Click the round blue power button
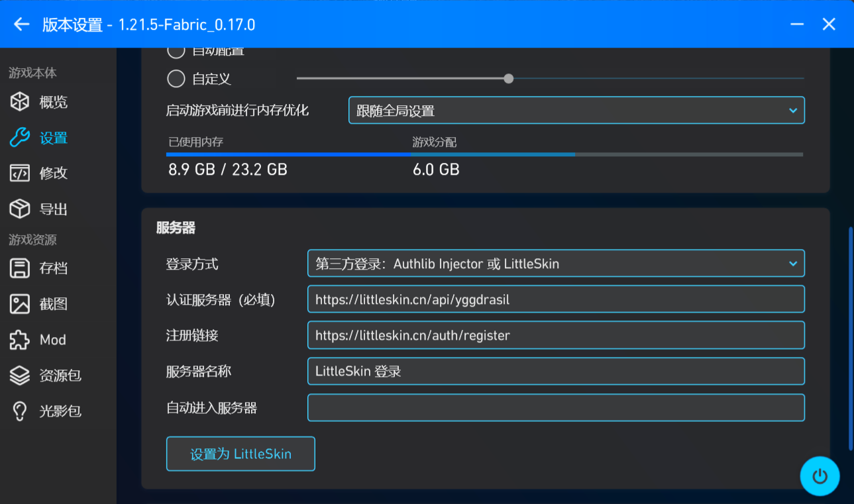The width and height of the screenshot is (854, 504). [x=820, y=476]
